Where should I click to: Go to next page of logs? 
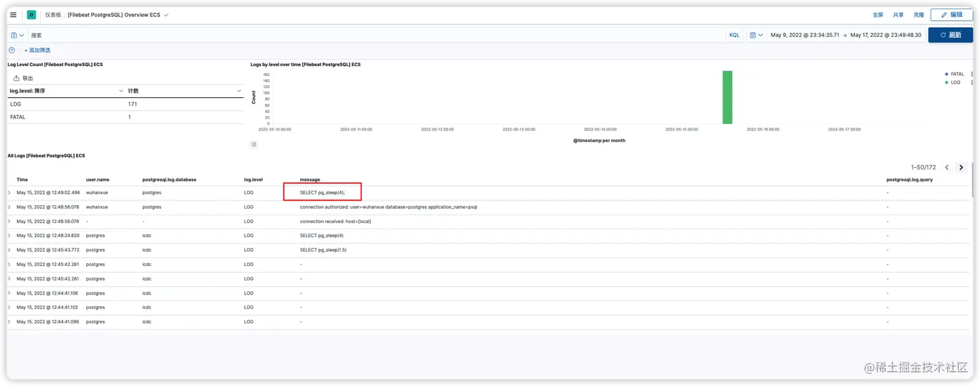tap(961, 167)
